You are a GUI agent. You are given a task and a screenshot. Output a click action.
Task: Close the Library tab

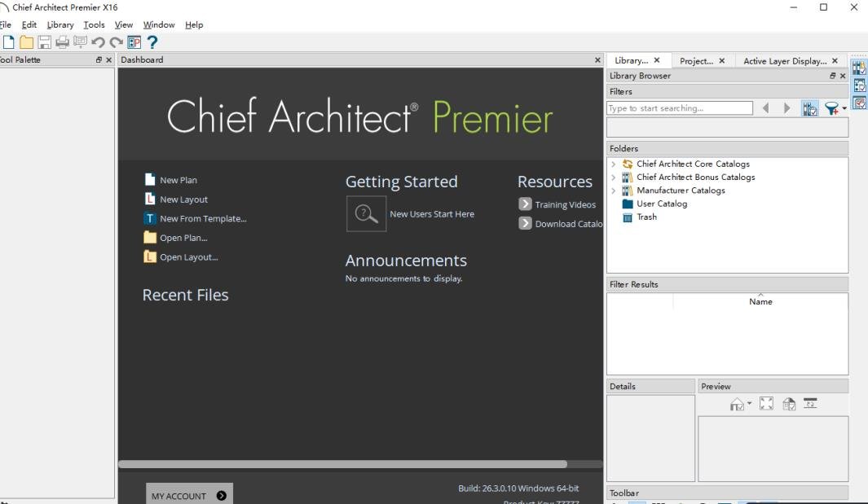point(657,60)
